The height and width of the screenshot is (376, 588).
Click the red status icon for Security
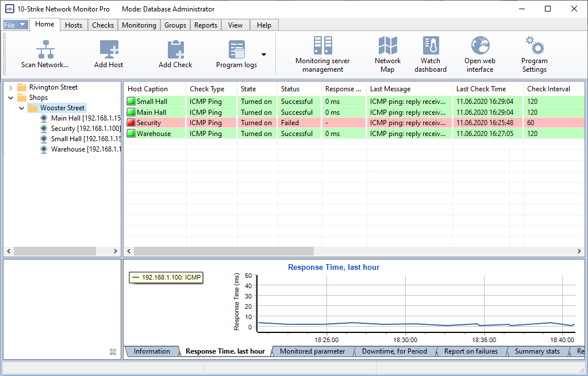(x=131, y=123)
